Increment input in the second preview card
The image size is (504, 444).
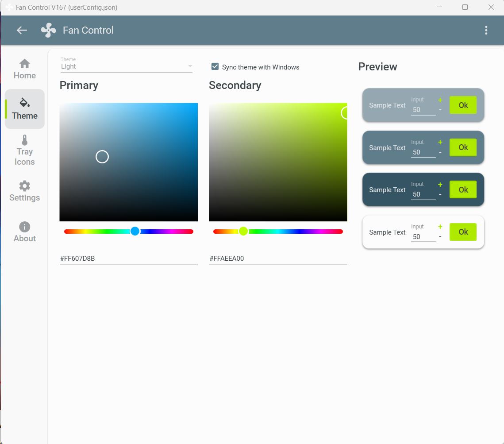coord(440,142)
